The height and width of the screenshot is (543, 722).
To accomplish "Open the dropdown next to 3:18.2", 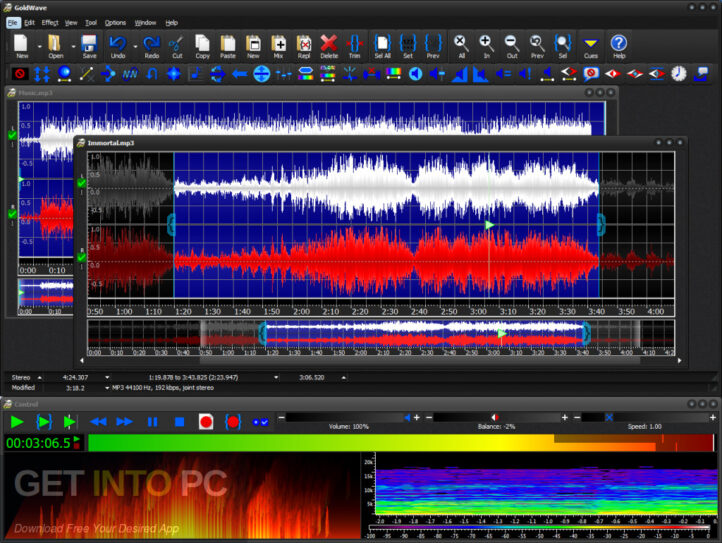I will tap(107, 388).
